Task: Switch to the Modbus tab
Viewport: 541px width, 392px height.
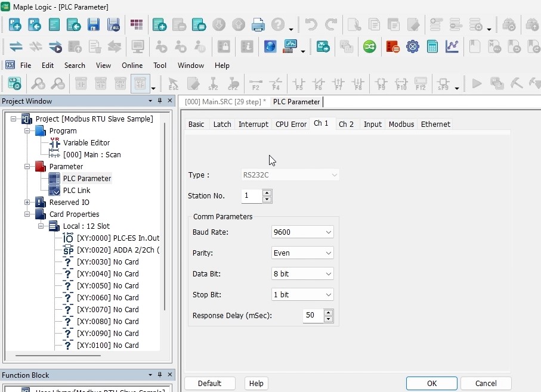Action: pos(401,125)
